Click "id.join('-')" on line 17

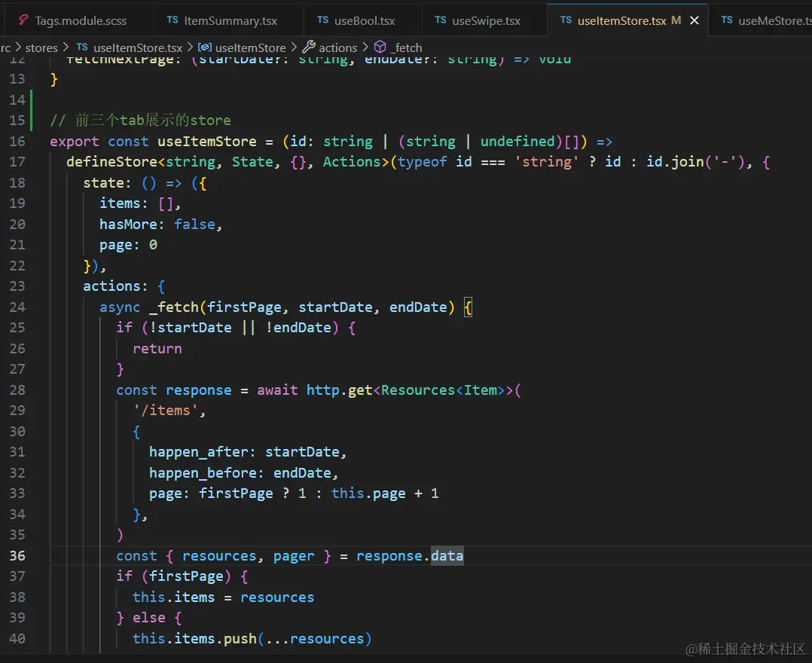click(696, 161)
